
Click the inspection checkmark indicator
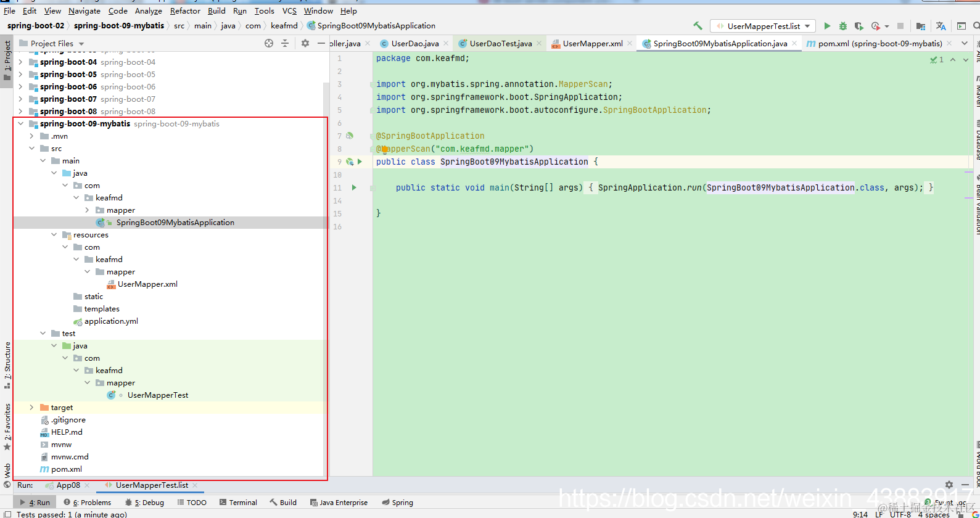[937, 60]
